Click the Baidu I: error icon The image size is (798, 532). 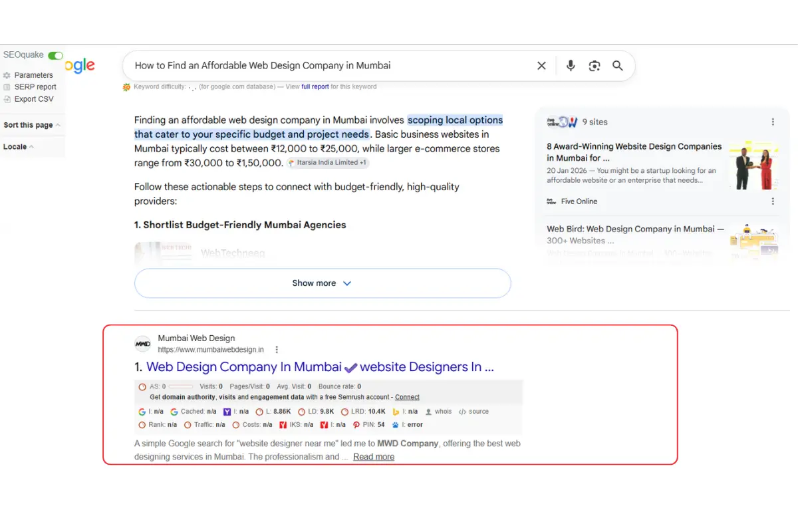pos(395,425)
